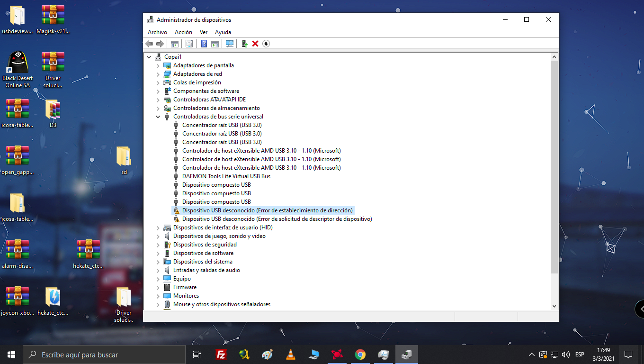Screen dimensions: 644x364
Task: Click the blue question mark Help icon
Action: coord(204,44)
